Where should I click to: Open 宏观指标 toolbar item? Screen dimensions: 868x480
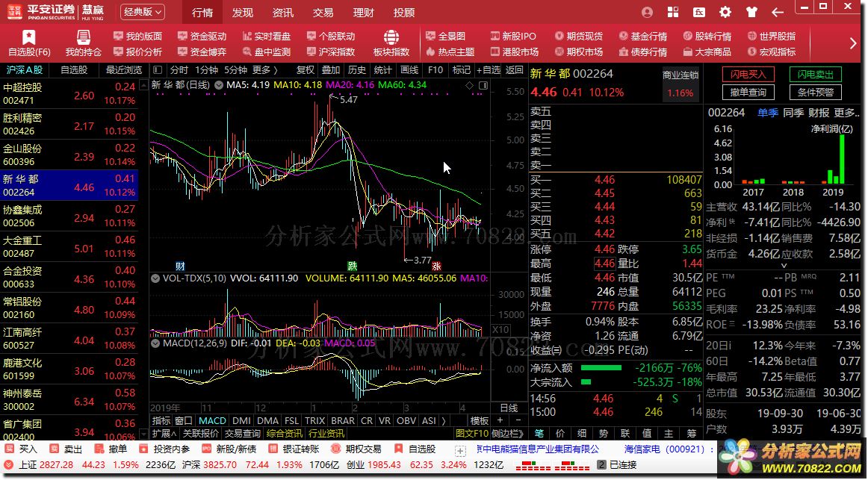click(771, 52)
